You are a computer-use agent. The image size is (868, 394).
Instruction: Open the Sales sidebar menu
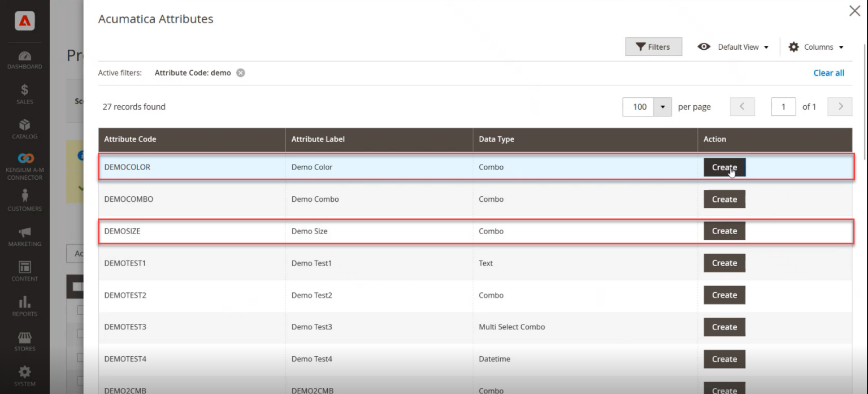click(25, 94)
